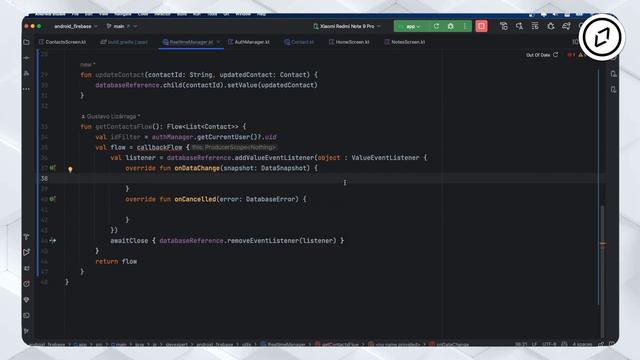Click the red Stop button
Viewport: 640px width, 360px height.
click(x=481, y=26)
